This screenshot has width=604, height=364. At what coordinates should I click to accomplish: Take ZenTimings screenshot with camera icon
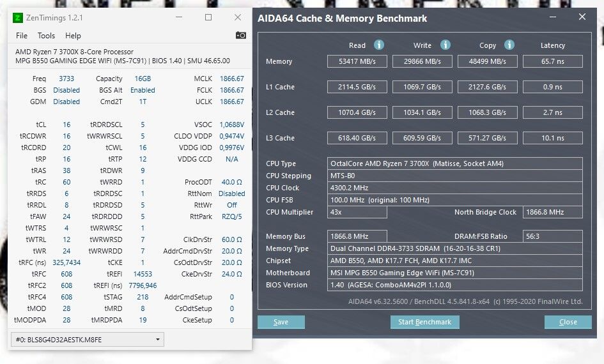241,35
